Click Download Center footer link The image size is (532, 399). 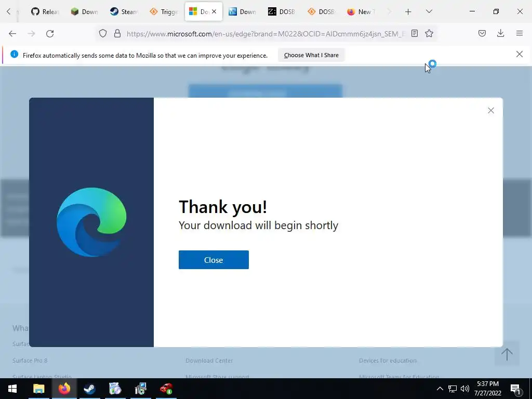point(209,361)
